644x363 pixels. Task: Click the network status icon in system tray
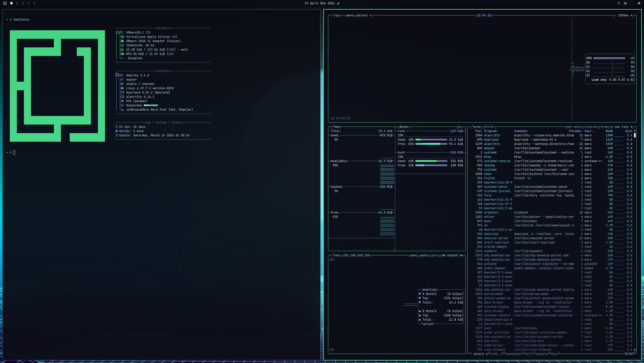(x=625, y=3)
